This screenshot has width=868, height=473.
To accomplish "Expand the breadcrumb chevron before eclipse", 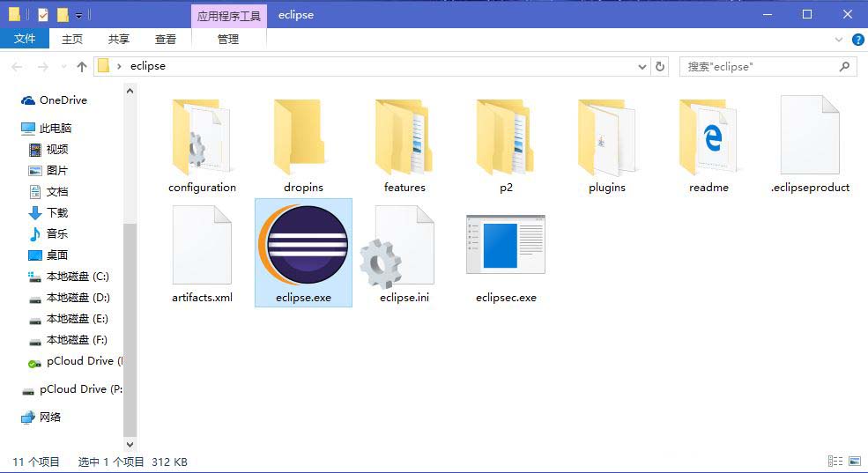I will [118, 66].
